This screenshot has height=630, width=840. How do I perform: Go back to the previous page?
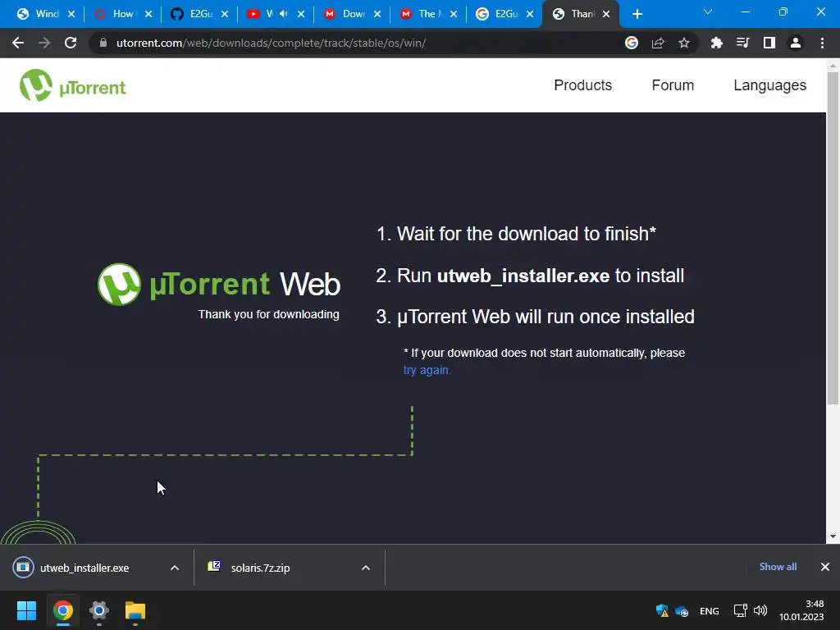click(18, 43)
